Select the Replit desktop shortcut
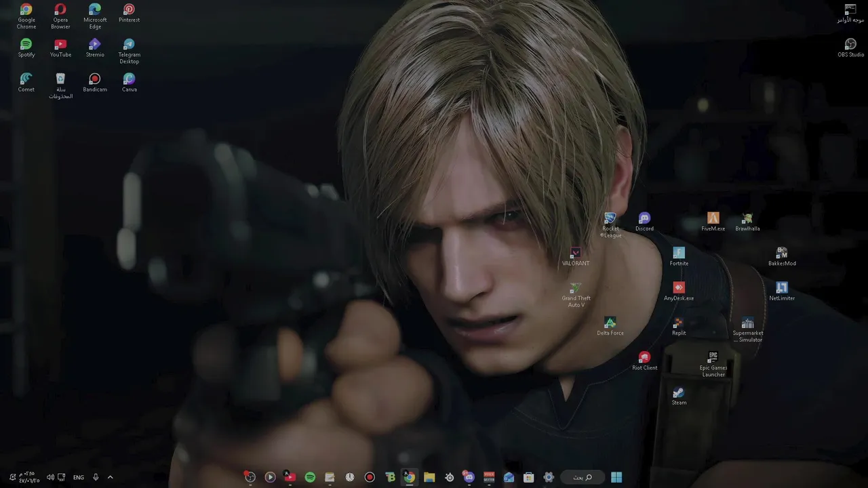 point(679,326)
